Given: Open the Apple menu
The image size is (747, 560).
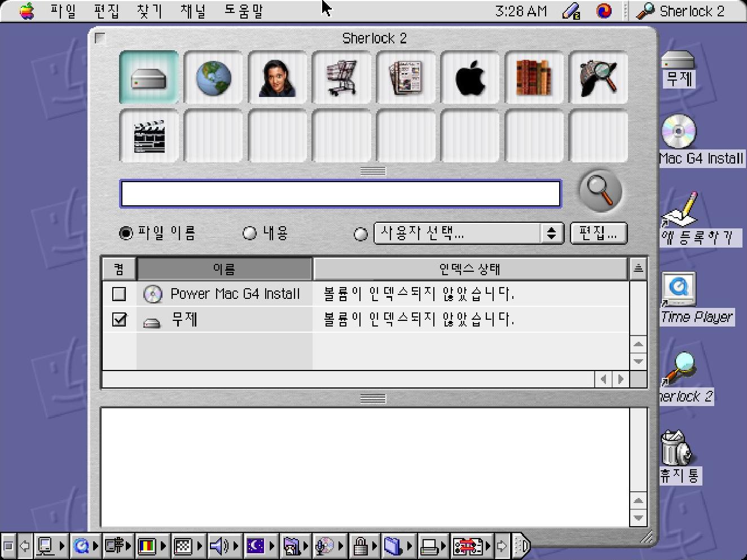Looking at the screenshot, I should pos(27,11).
